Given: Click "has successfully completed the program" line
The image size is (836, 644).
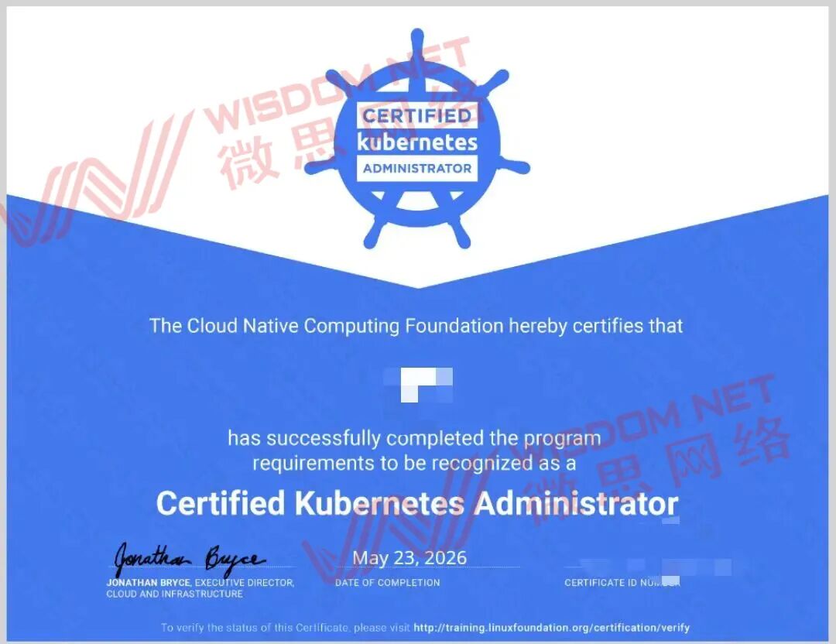Looking at the screenshot, I should coord(414,438).
